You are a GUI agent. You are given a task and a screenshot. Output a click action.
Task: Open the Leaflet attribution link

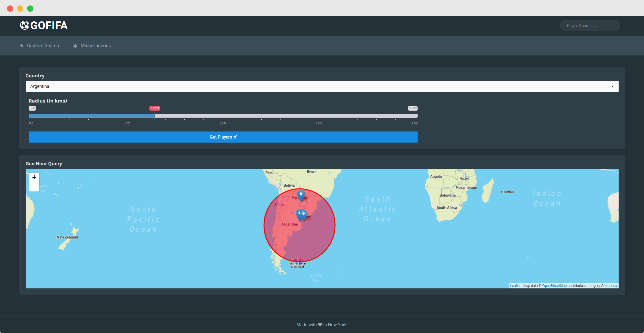(515, 286)
